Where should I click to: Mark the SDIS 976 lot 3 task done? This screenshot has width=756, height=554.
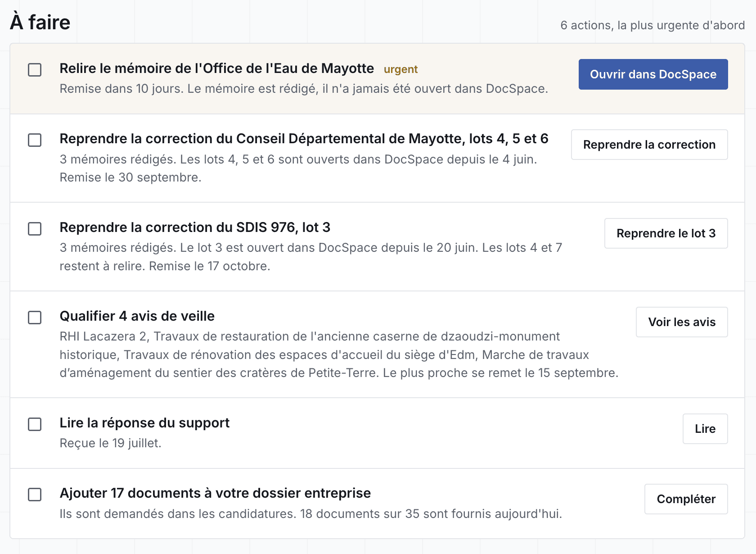(x=35, y=229)
